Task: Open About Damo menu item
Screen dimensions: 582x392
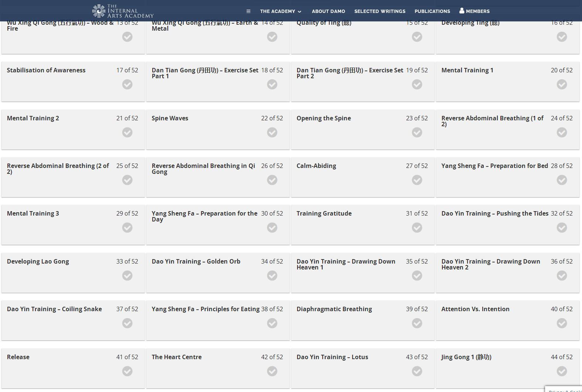Action: point(329,11)
